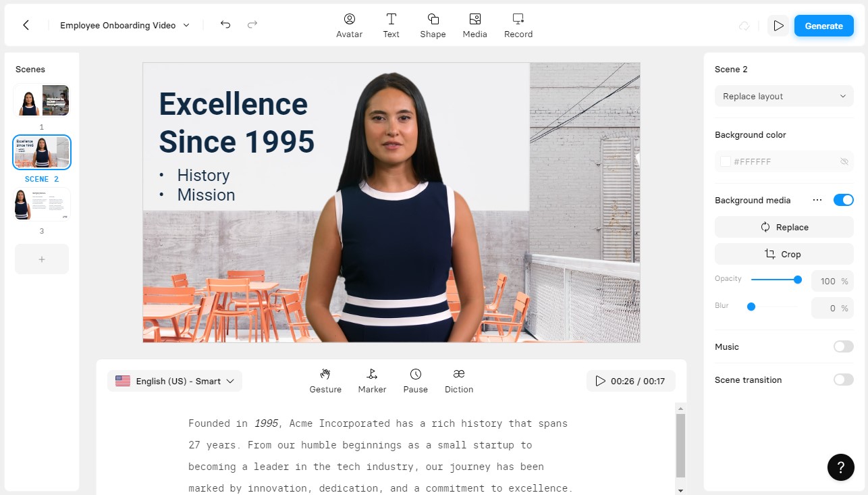Open Background media more options menu

tap(817, 200)
